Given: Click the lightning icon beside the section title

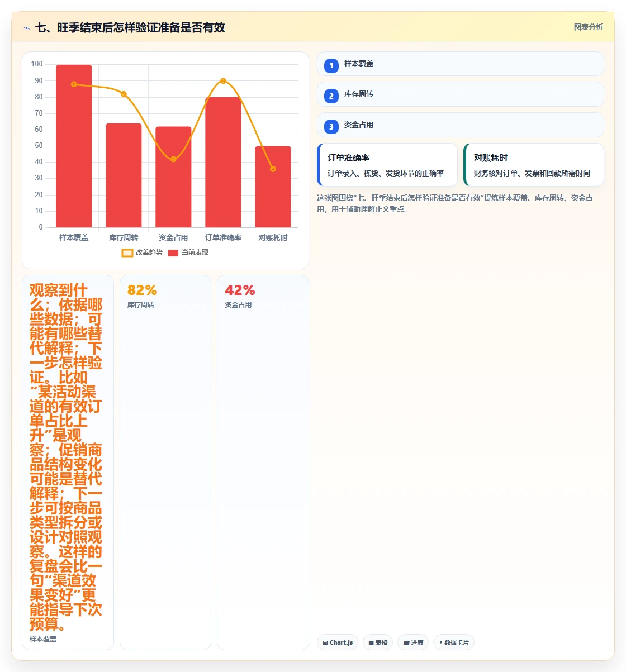Looking at the screenshot, I should [x=26, y=27].
